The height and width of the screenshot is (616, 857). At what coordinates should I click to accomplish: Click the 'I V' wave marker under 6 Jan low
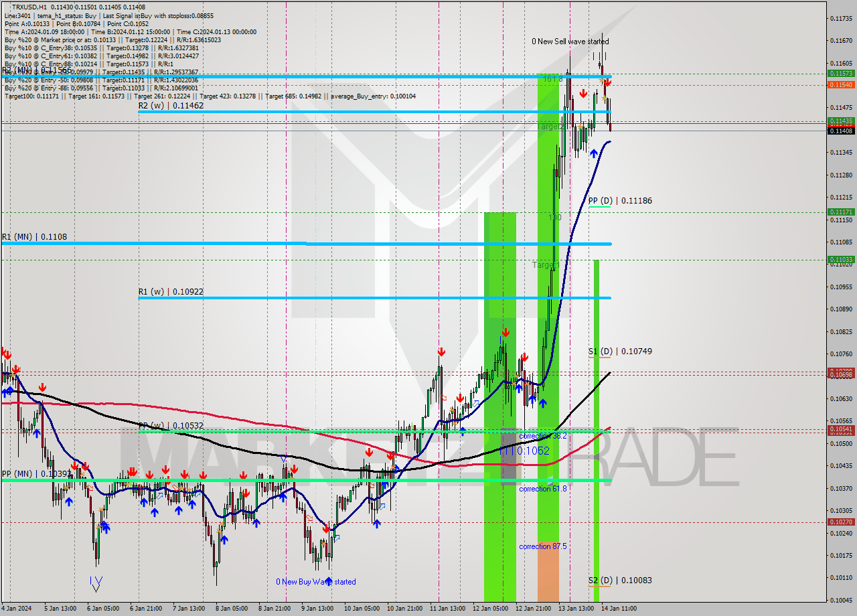[96, 582]
